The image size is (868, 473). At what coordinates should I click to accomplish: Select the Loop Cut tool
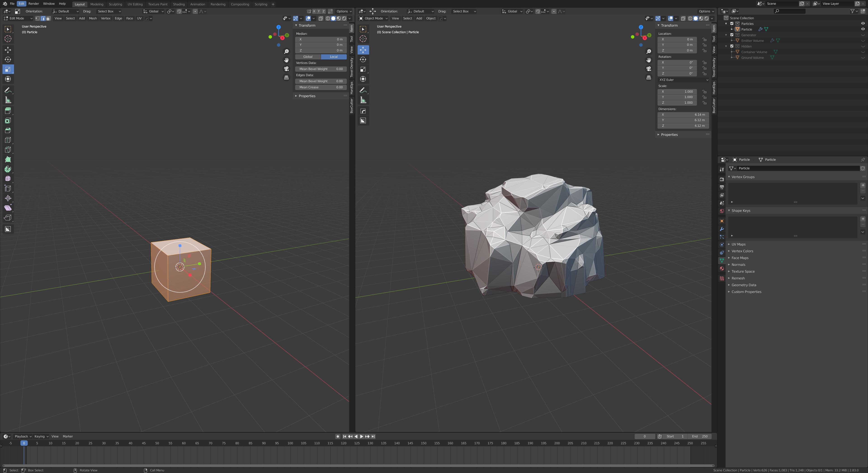click(8, 140)
